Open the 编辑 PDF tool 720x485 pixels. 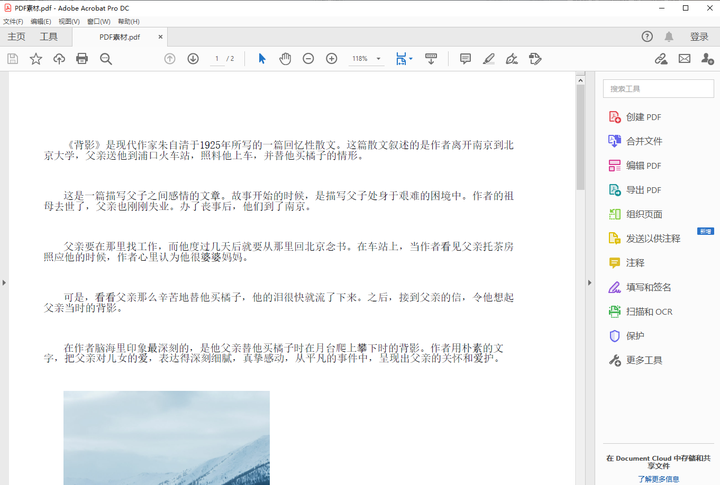[635, 166]
